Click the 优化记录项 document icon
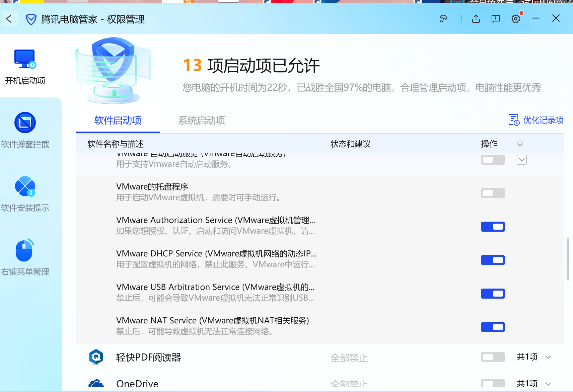The width and height of the screenshot is (573, 392). tap(514, 120)
